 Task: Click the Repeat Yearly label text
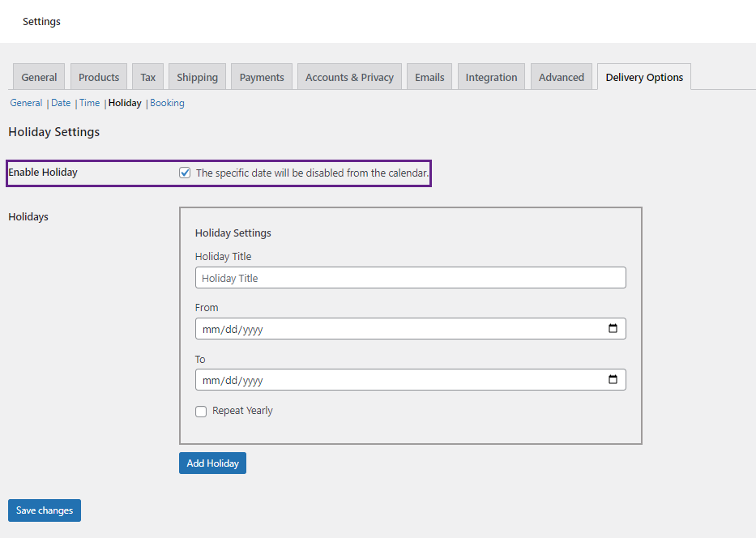(x=242, y=411)
